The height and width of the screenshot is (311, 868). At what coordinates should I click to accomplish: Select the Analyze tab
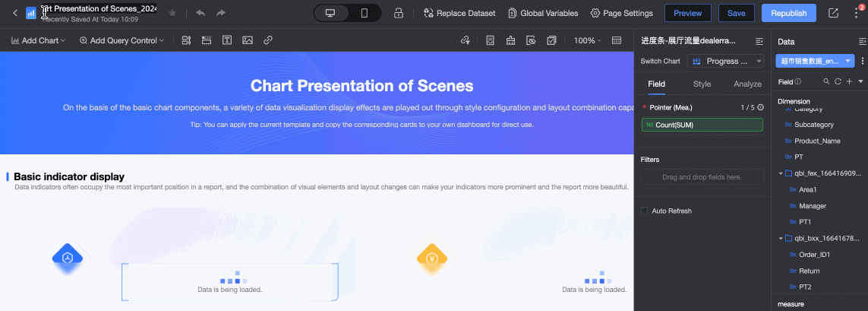[747, 84]
